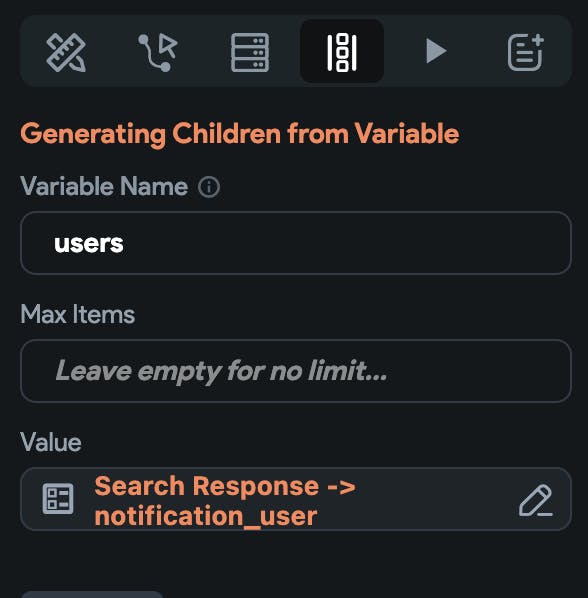Click the orange Search Response variable text

[225, 501]
